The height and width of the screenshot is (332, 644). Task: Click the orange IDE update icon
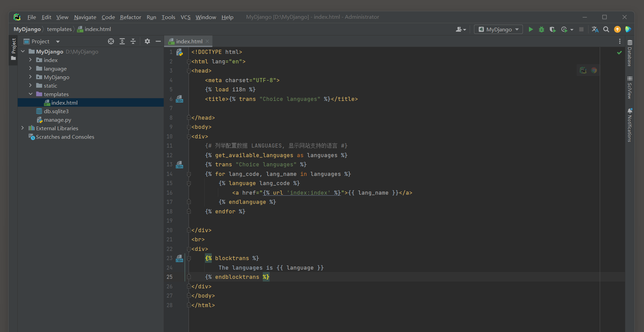pyautogui.click(x=617, y=29)
